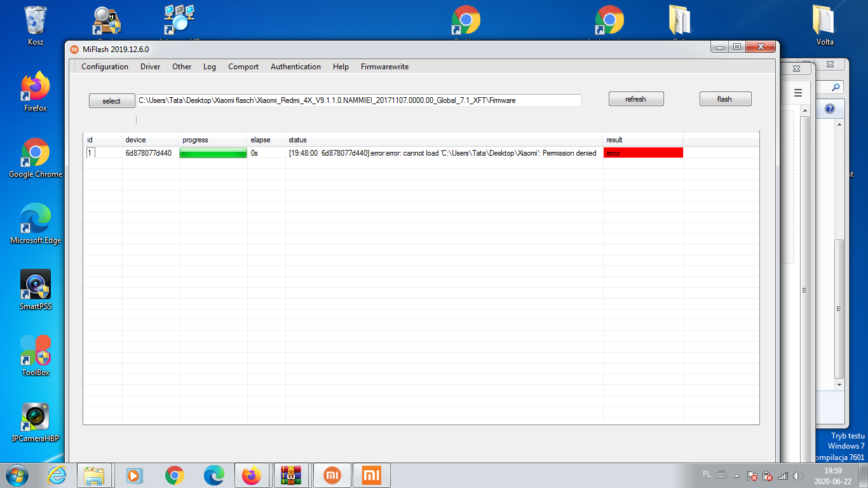The width and height of the screenshot is (868, 488).
Task: Select the SmartPSS desktop shortcut
Action: pos(36,290)
